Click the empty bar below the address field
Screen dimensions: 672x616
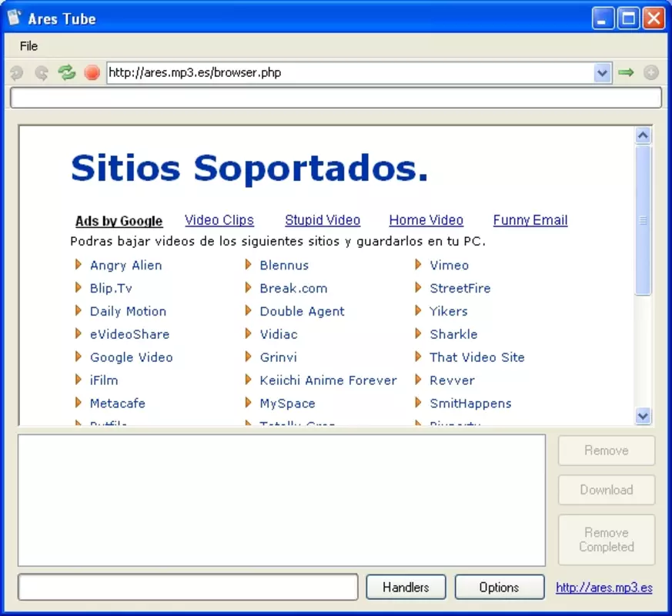pyautogui.click(x=336, y=98)
